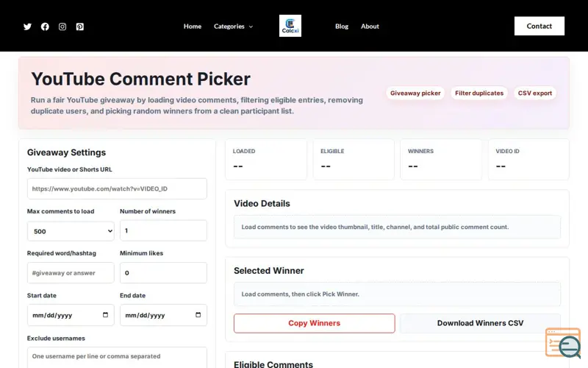The width and height of the screenshot is (588, 368).
Task: Click the ELIGIBLE stat card
Action: pyautogui.click(x=354, y=159)
